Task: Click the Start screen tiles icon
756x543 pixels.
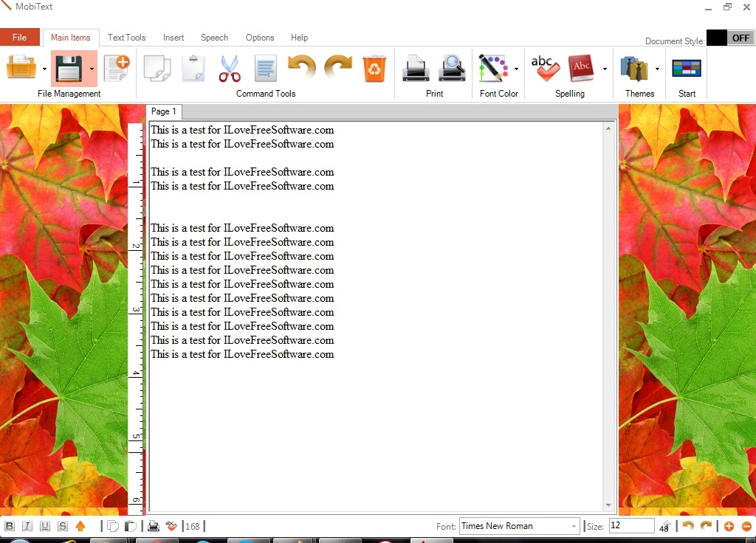Action: tap(687, 69)
